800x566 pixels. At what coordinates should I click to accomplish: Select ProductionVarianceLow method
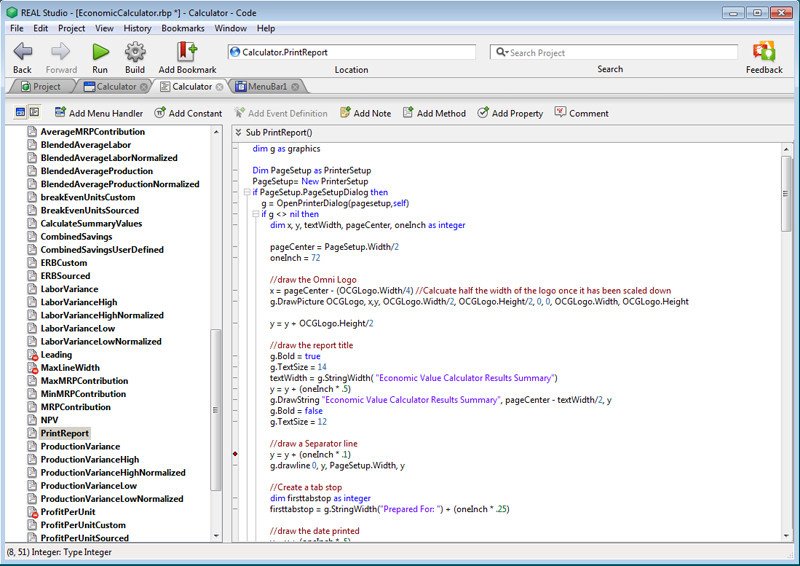click(89, 486)
